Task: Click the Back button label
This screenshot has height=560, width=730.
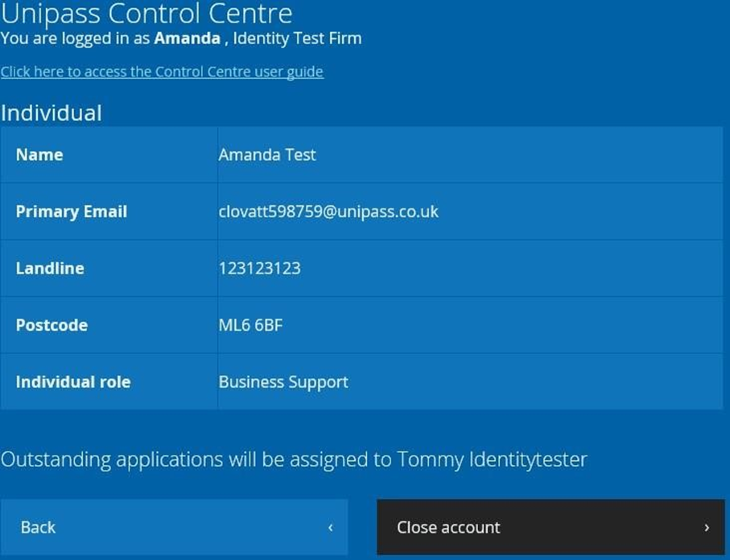Action: pos(38,527)
